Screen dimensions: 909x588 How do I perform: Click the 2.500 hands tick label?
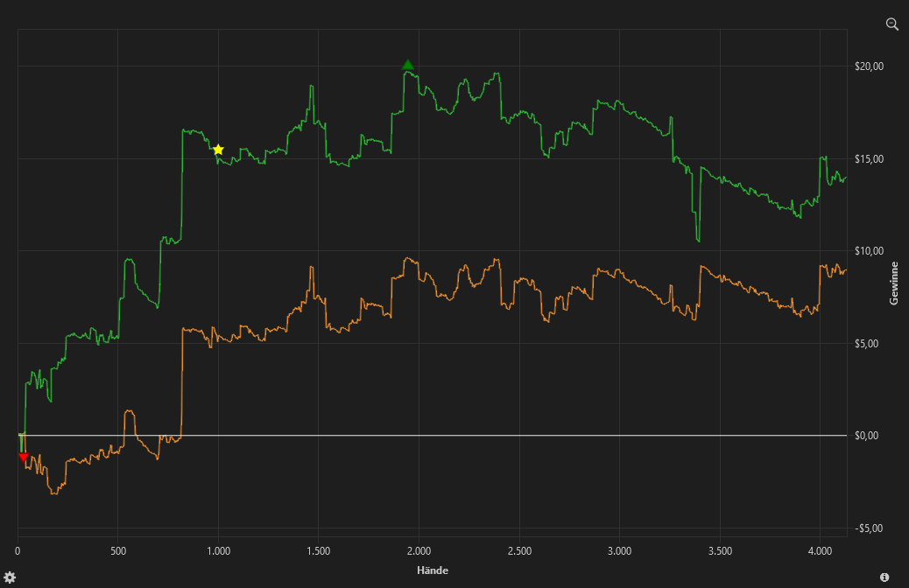point(519,551)
